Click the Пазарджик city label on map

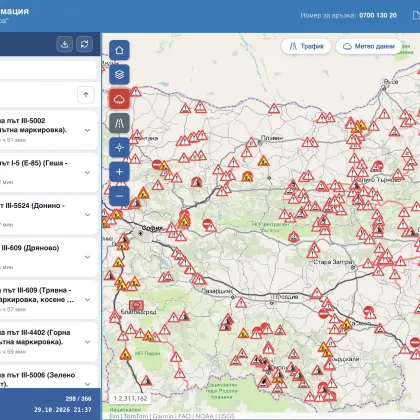tap(217, 291)
